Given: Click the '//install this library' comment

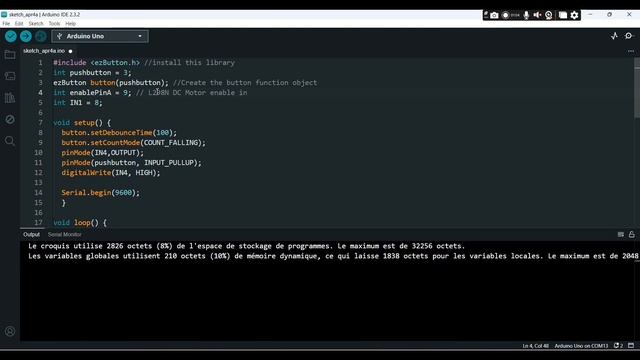Looking at the screenshot, I should (189, 62).
